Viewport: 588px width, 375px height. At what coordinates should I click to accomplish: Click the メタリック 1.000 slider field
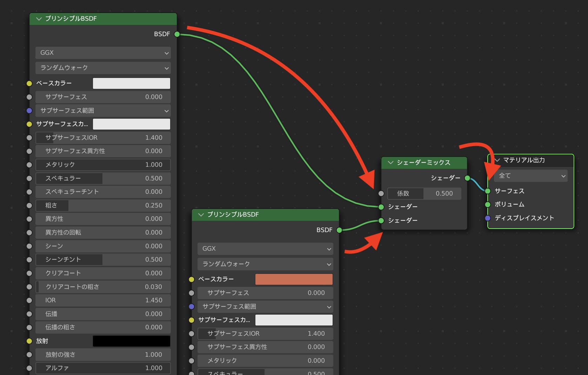(x=103, y=165)
